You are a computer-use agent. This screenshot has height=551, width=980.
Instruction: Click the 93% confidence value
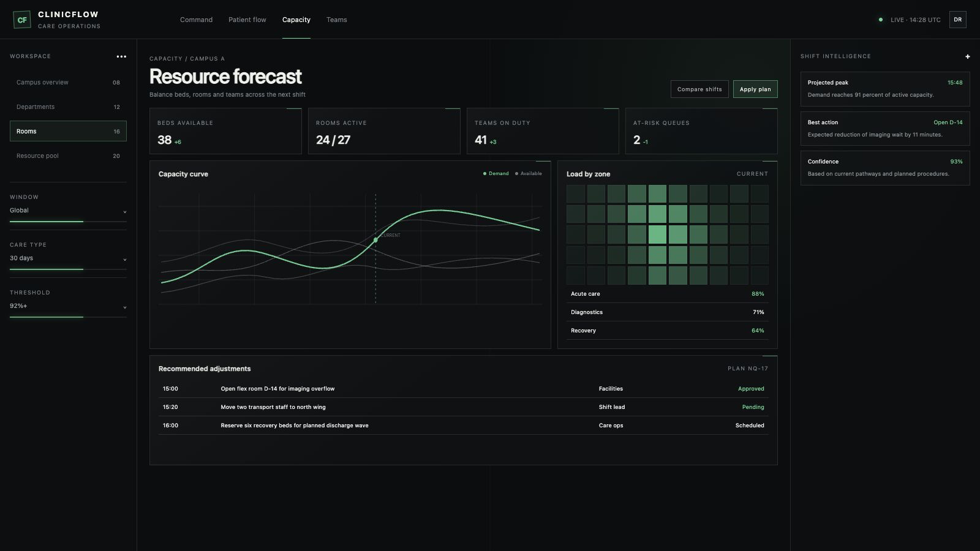tap(956, 162)
